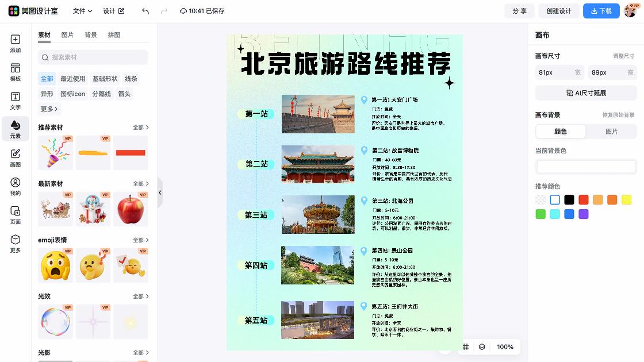This screenshot has height=362, width=644.
Task: Collapse the left materials panel
Action: pyautogui.click(x=160, y=192)
